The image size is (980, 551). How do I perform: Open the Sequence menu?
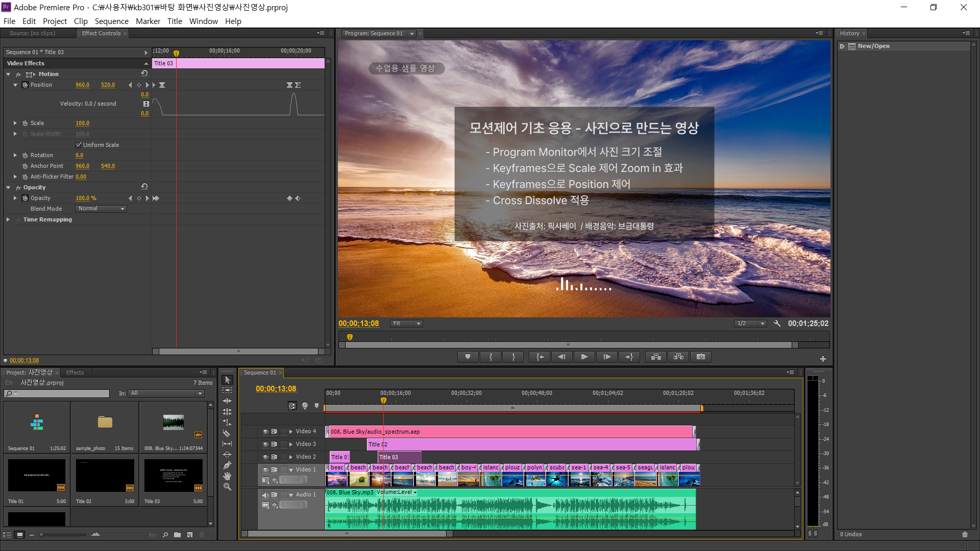point(111,21)
